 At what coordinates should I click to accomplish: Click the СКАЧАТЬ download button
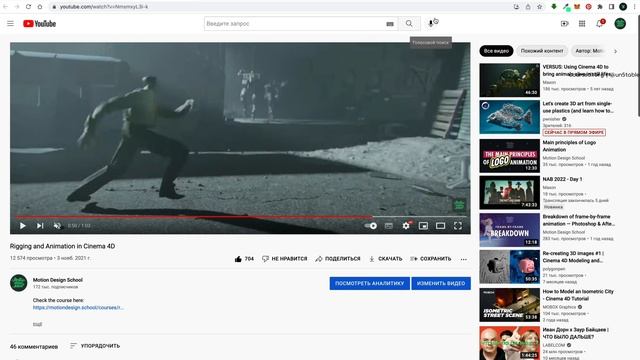386,259
